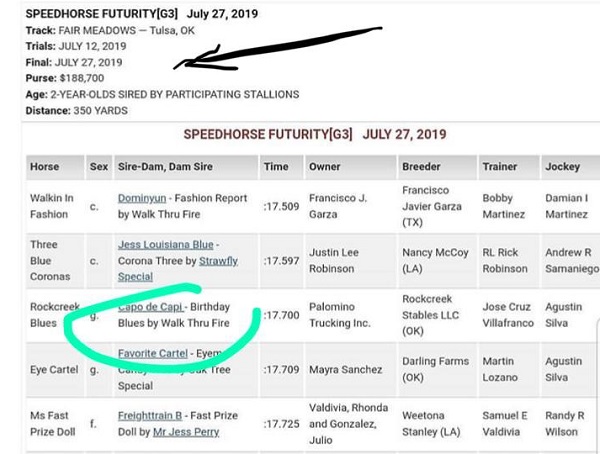
Task: Select the Walkin In Fashion horse cell
Action: [x=55, y=207]
